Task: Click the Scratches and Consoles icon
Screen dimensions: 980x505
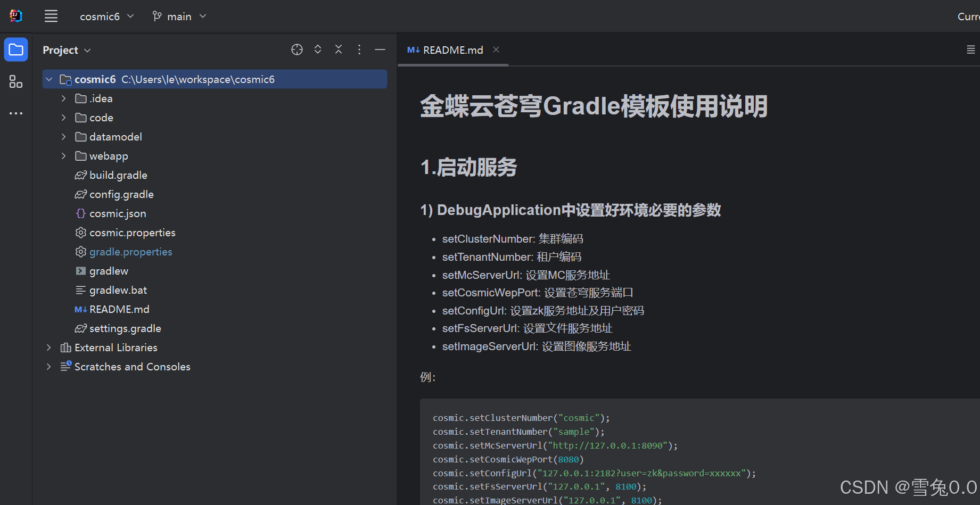Action: coord(66,366)
